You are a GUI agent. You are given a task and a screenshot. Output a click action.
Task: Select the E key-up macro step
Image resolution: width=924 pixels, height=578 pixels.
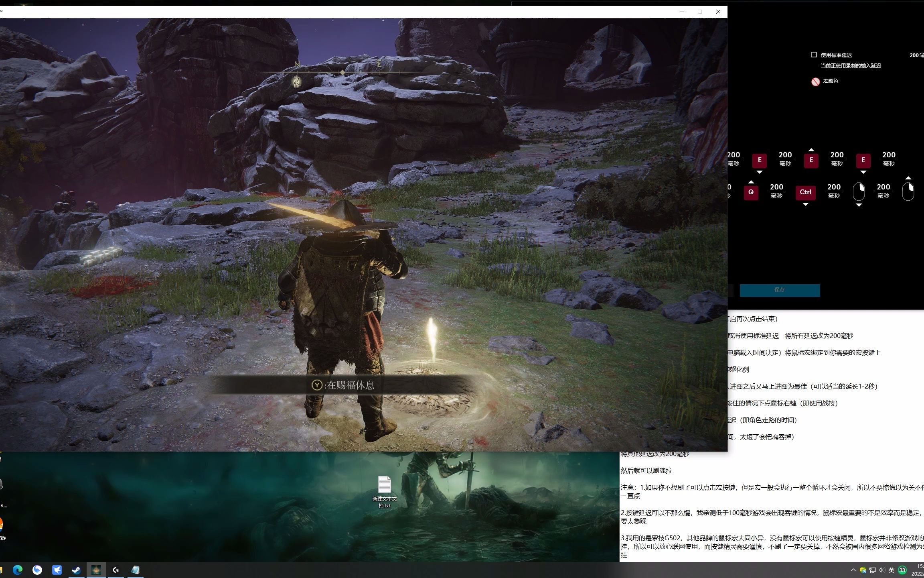coord(811,160)
